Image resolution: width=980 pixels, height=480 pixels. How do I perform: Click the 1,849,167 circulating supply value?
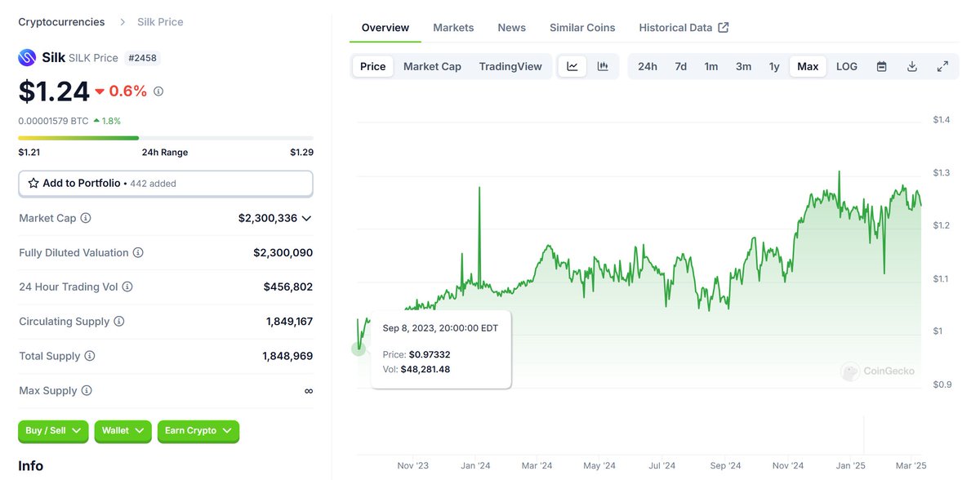pos(289,322)
